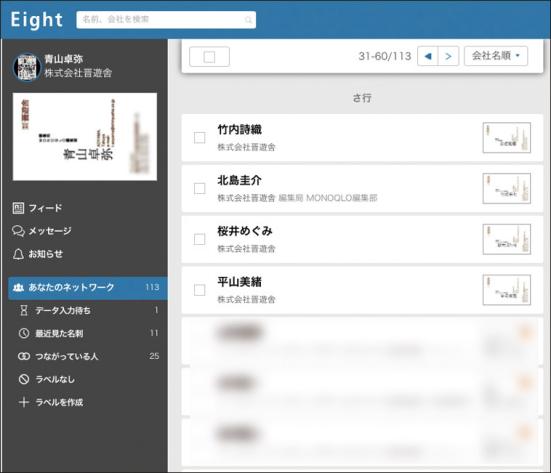View my own business card image
Viewport: 551px width, 473px height.
click(x=85, y=137)
